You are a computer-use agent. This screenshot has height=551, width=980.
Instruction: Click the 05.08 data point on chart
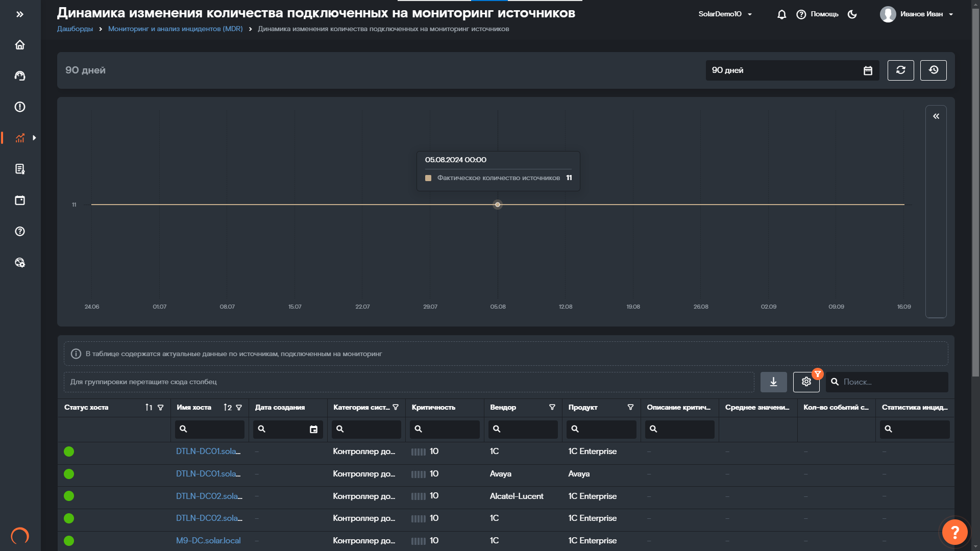pos(498,205)
